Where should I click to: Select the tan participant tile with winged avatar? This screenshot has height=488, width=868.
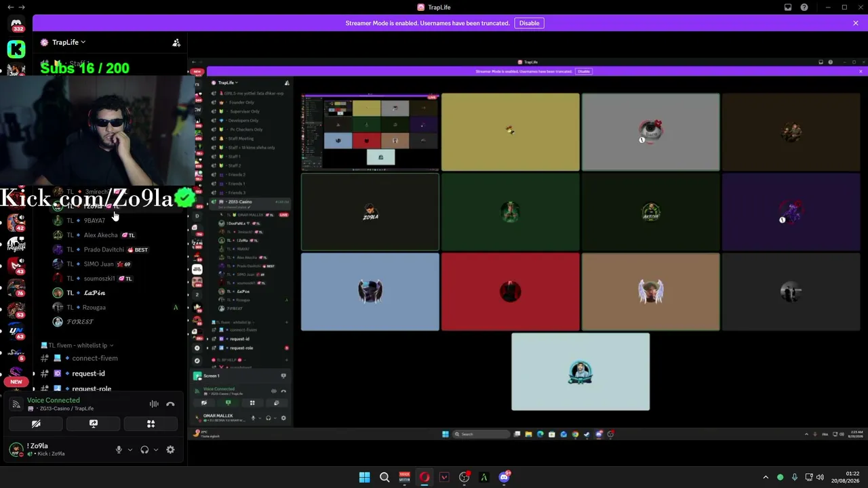click(651, 292)
